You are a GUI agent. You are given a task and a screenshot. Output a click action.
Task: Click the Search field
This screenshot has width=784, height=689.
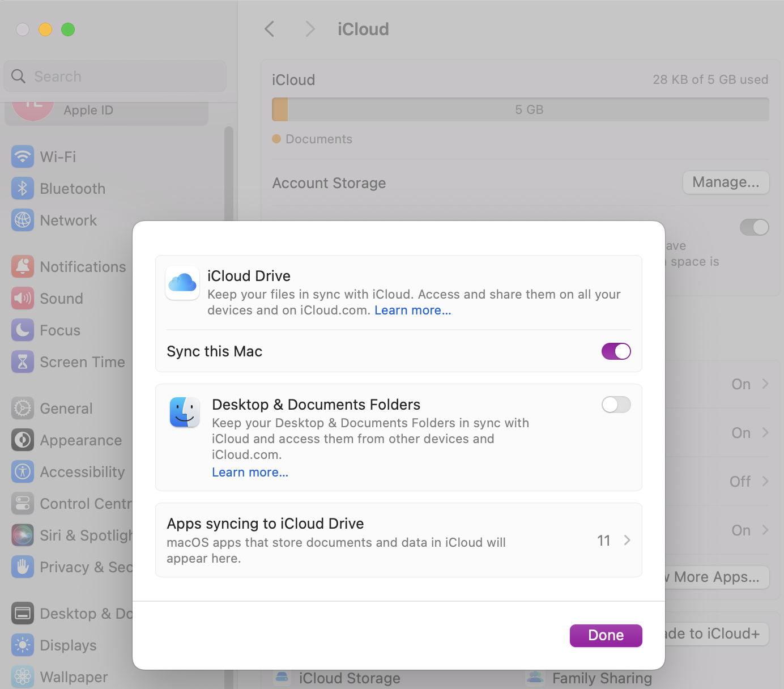pos(114,76)
